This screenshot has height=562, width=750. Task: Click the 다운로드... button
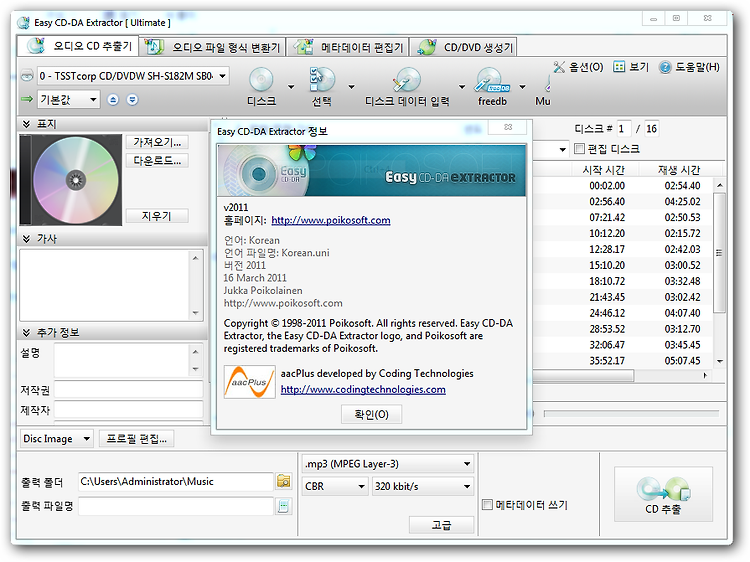point(157,161)
